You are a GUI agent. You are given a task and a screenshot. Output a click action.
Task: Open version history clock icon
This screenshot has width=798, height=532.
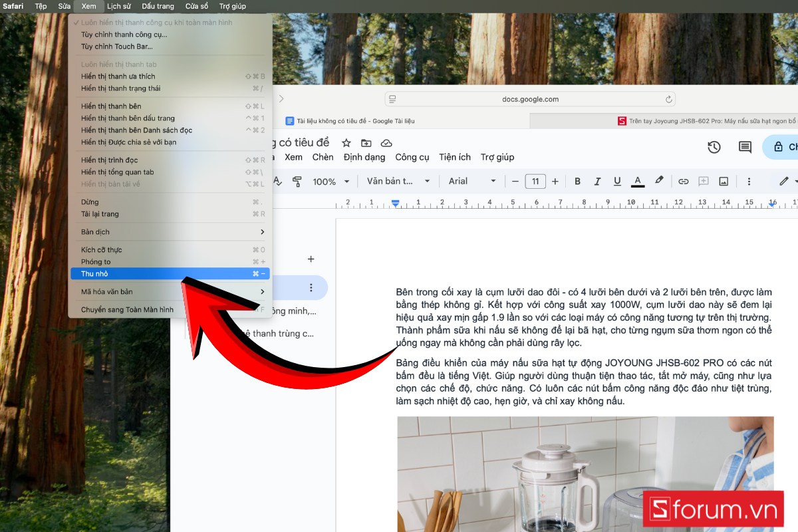[x=714, y=147]
